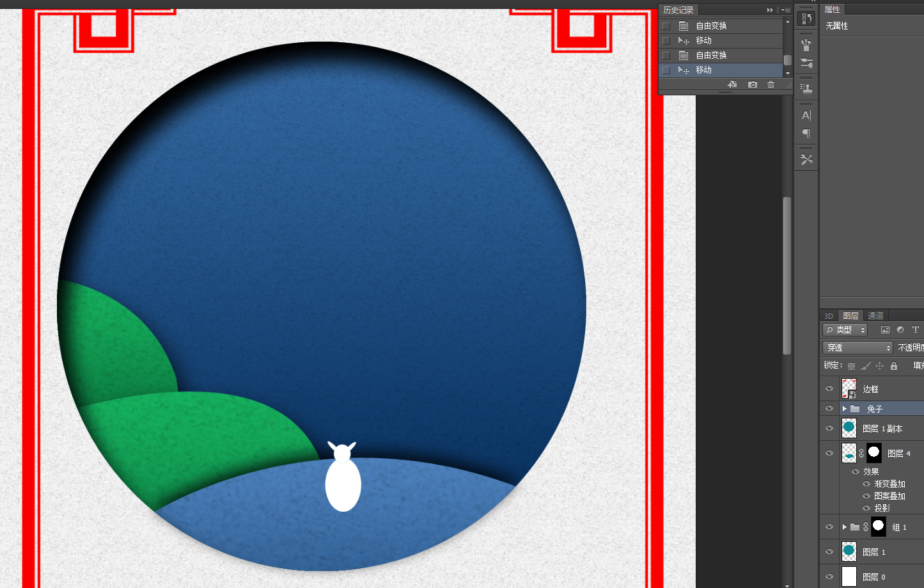Select the upper 移动 history state

pos(721,40)
